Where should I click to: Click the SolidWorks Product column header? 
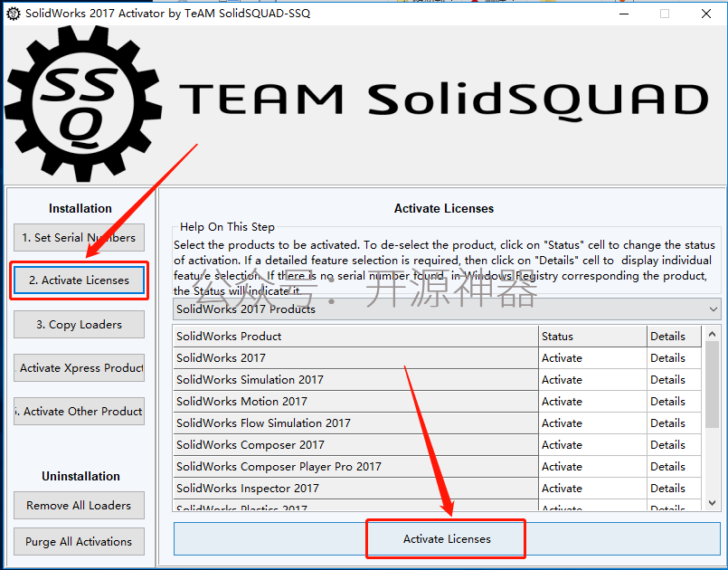[x=355, y=337]
